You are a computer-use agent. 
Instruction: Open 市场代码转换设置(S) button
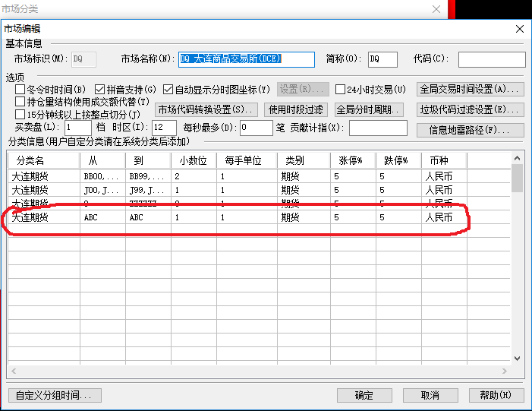click(206, 109)
